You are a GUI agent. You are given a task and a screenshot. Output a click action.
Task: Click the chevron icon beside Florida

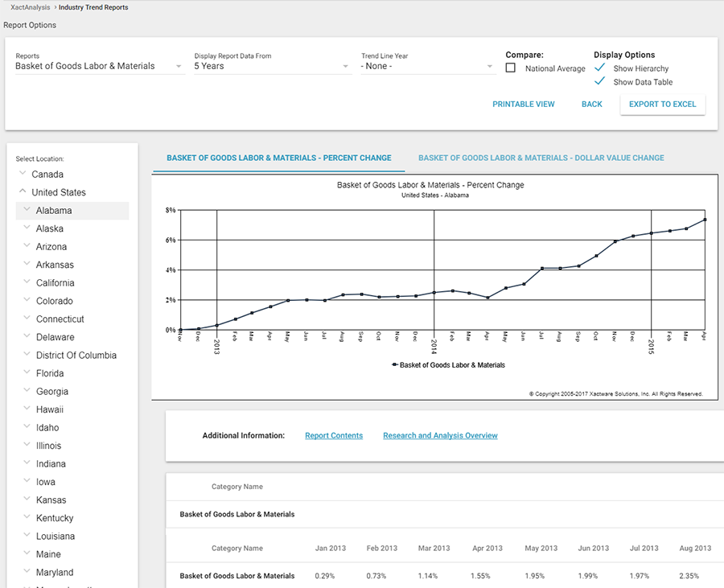27,373
